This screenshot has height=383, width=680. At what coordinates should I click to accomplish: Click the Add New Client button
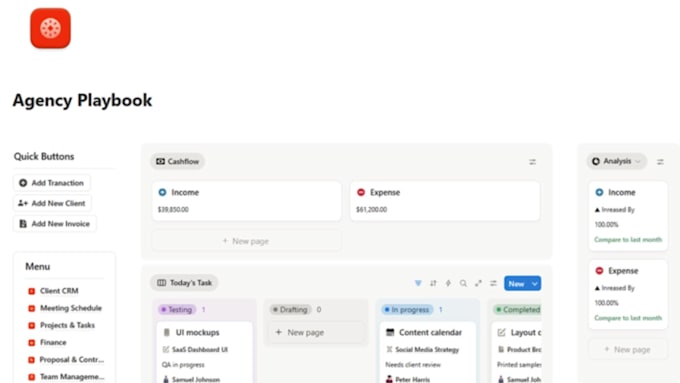point(52,203)
